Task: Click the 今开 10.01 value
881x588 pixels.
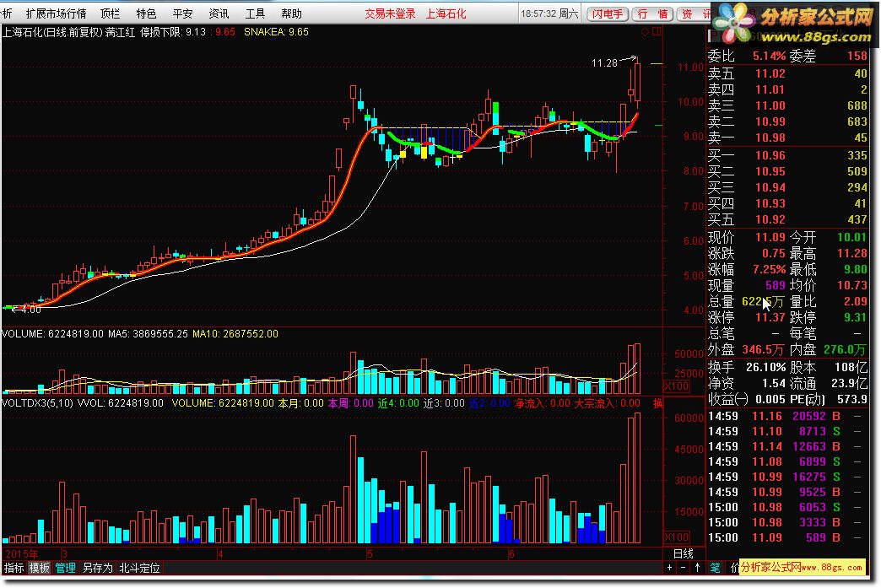Action: coord(851,237)
